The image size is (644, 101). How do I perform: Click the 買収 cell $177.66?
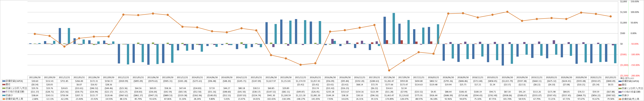click(389, 85)
